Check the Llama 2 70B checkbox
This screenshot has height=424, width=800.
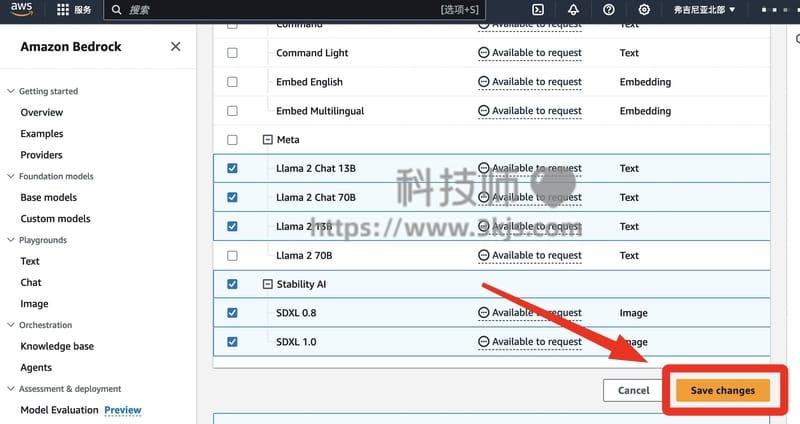232,255
